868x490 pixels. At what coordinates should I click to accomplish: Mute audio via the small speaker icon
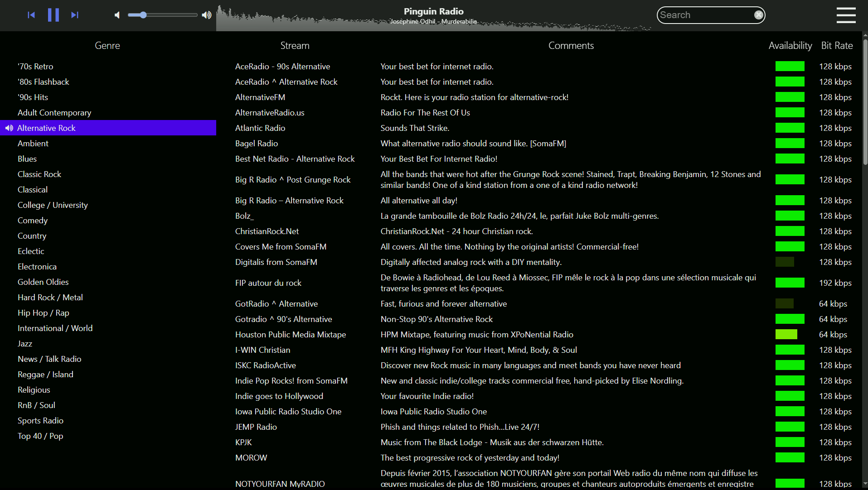(116, 14)
